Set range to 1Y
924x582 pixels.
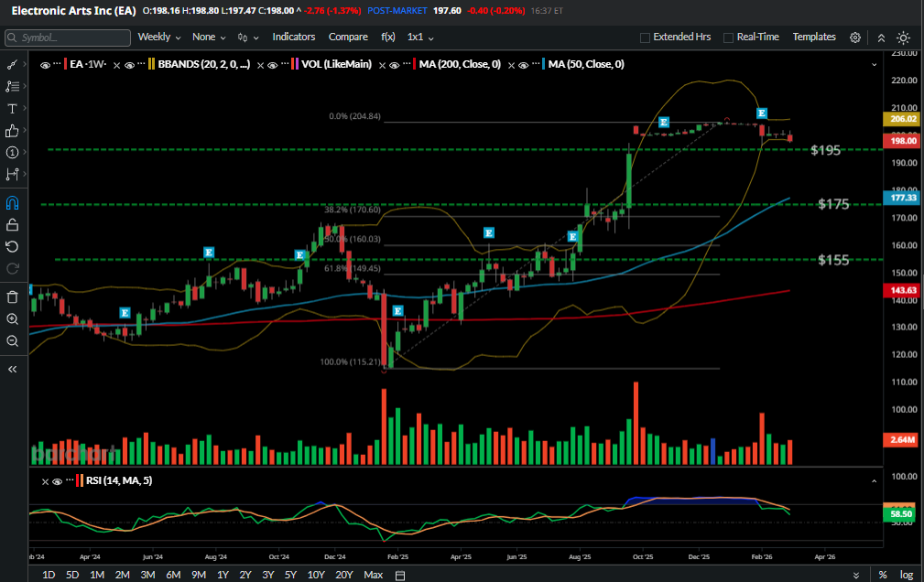[x=223, y=575]
